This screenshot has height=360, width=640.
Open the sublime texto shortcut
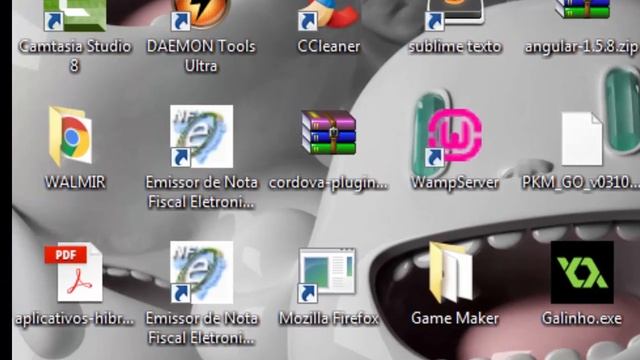coord(455,15)
